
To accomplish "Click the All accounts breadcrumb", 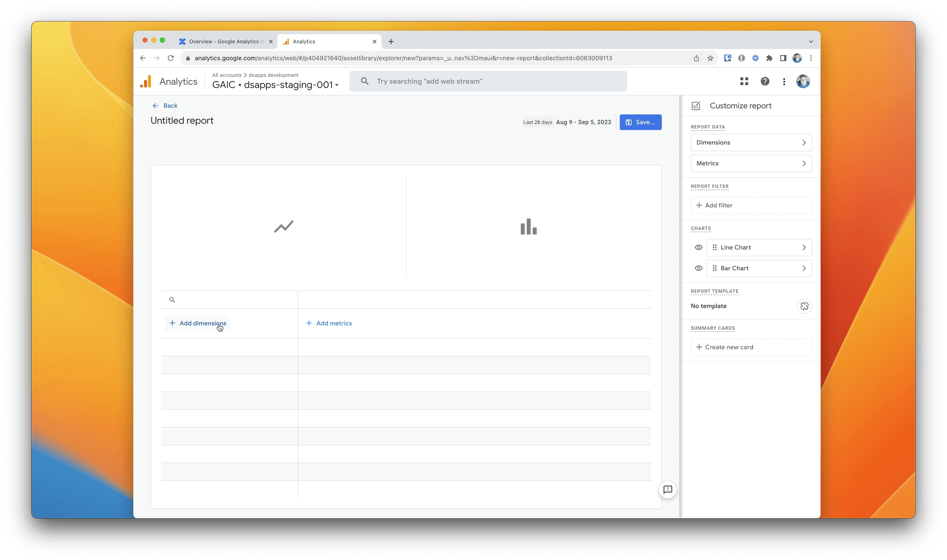I will click(x=227, y=75).
